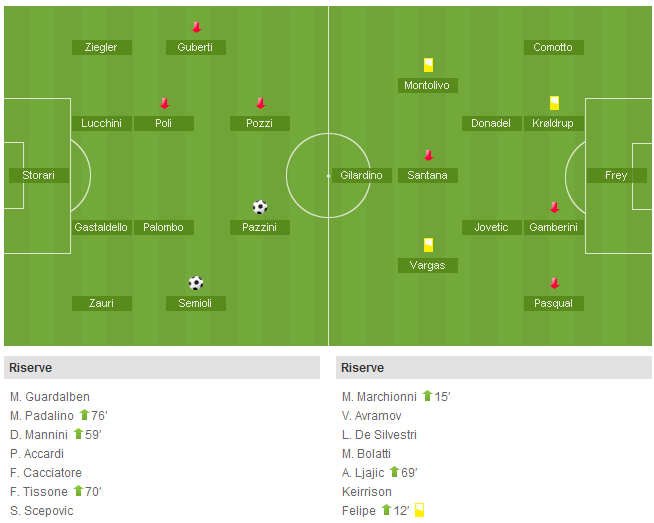The width and height of the screenshot is (654, 523).
Task: Click the red substitution arrow above Santana
Action: coord(428,156)
